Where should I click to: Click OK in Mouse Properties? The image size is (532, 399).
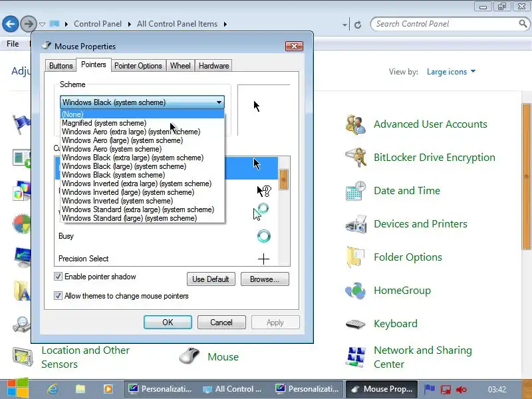click(168, 323)
